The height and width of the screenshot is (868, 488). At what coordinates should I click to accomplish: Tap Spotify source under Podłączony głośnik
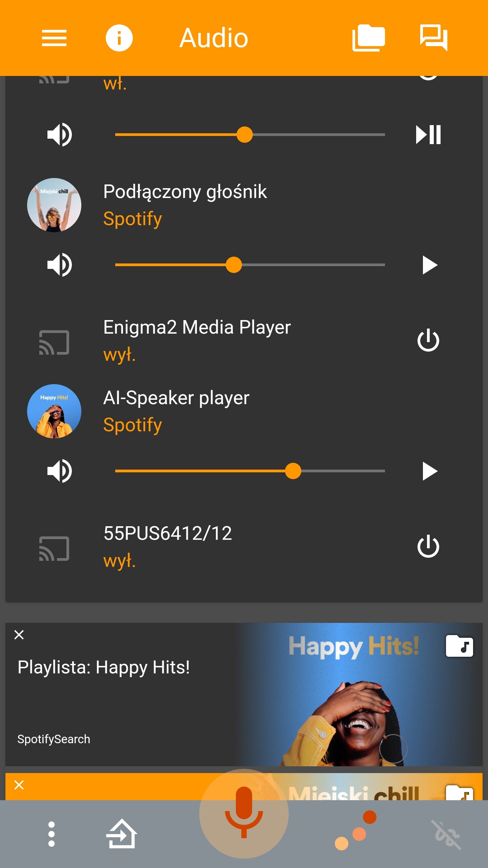(x=133, y=219)
